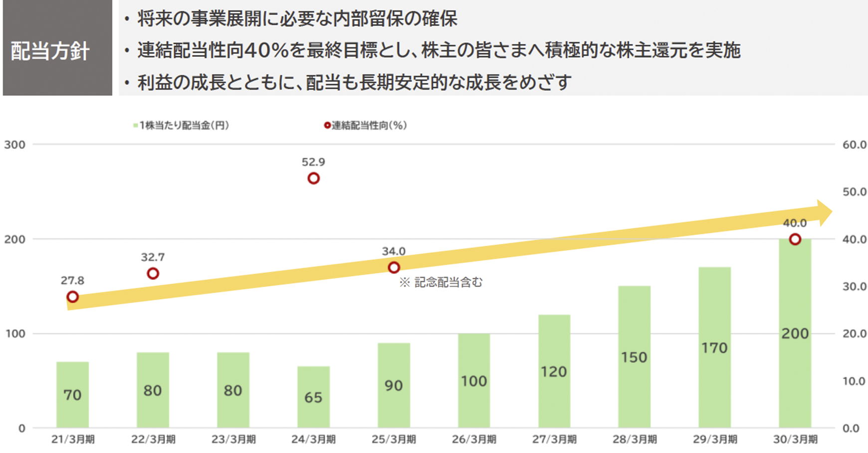The height and width of the screenshot is (453, 868).
Task: Click the 27.8 payout ratio marker circle
Action: [72, 297]
